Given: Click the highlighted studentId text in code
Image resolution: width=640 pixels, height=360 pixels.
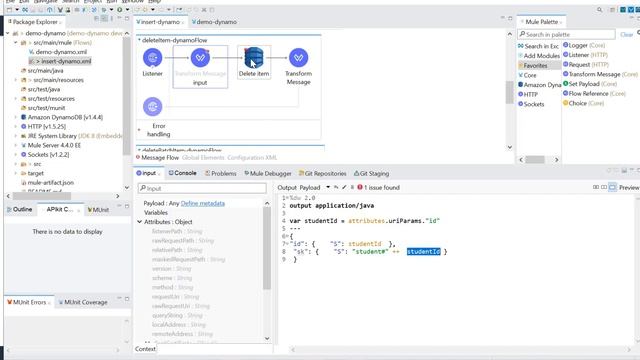Looking at the screenshot, I should click(x=423, y=252).
